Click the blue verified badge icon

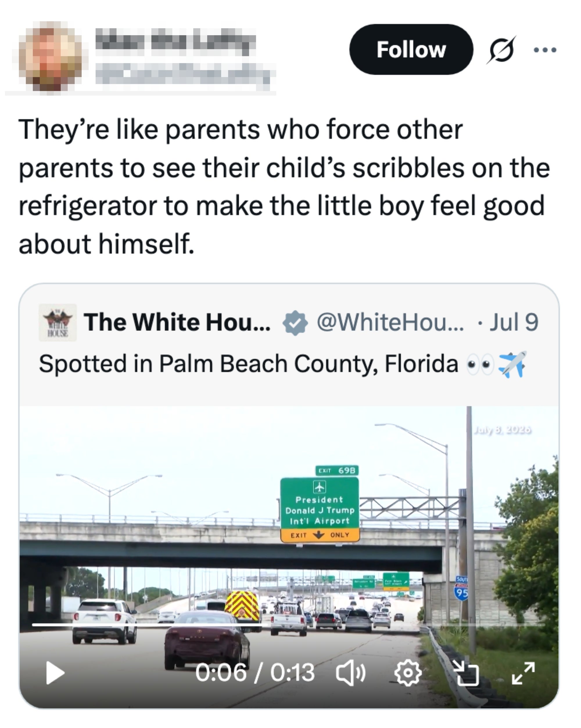tap(295, 323)
